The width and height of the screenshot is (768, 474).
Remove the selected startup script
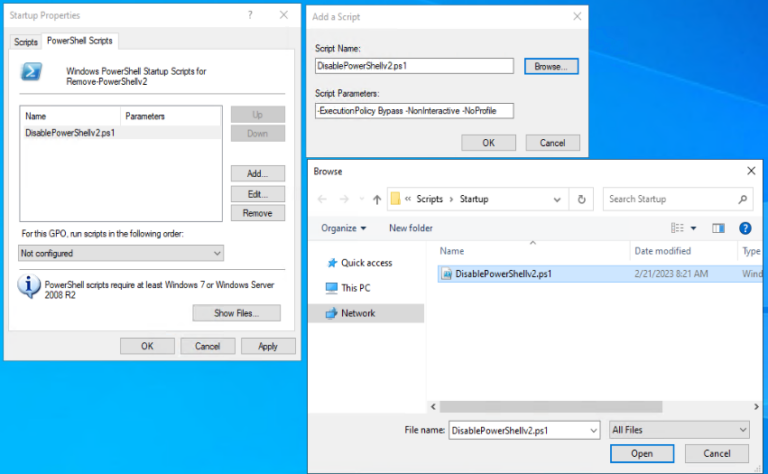click(x=258, y=213)
